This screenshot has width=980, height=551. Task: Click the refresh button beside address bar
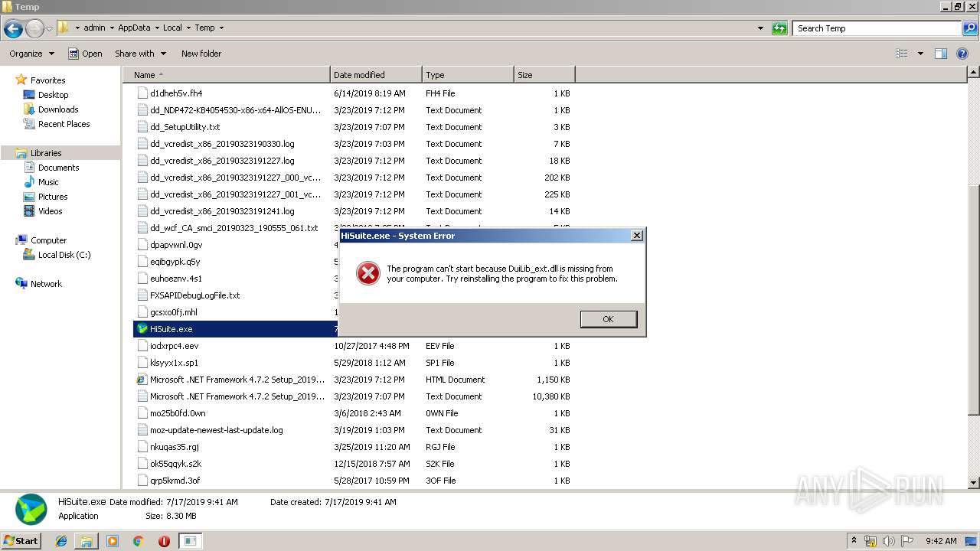779,28
